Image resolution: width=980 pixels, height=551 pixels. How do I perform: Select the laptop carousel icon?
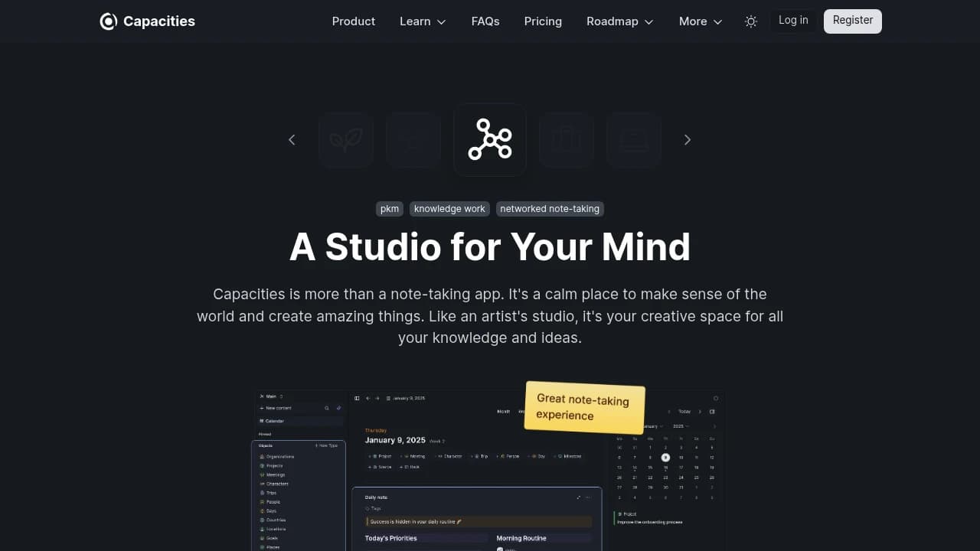[x=634, y=139]
